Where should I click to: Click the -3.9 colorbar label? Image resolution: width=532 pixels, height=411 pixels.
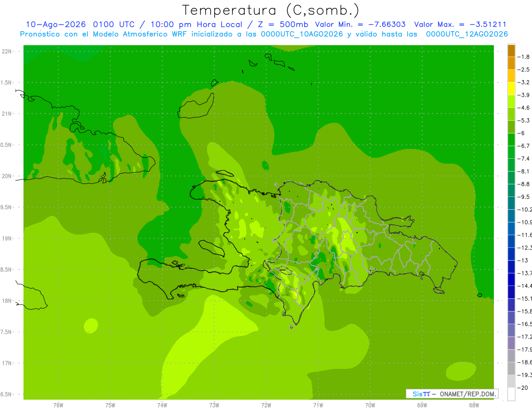point(523,95)
